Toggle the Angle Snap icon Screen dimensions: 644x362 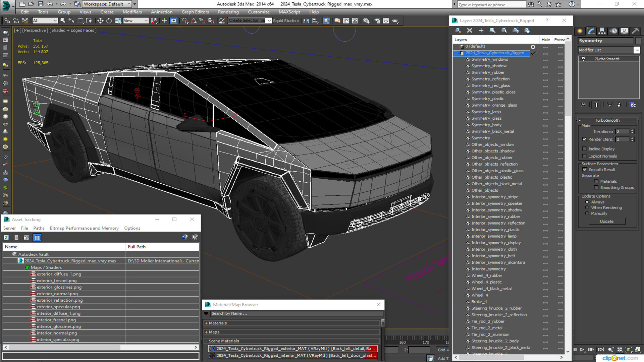pyautogui.click(x=194, y=21)
